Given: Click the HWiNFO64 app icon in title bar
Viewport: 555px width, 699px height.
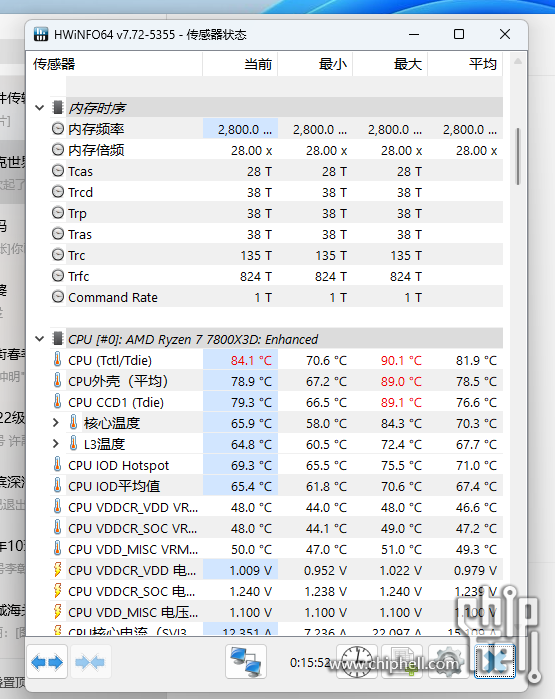Looking at the screenshot, I should tap(41, 34).
